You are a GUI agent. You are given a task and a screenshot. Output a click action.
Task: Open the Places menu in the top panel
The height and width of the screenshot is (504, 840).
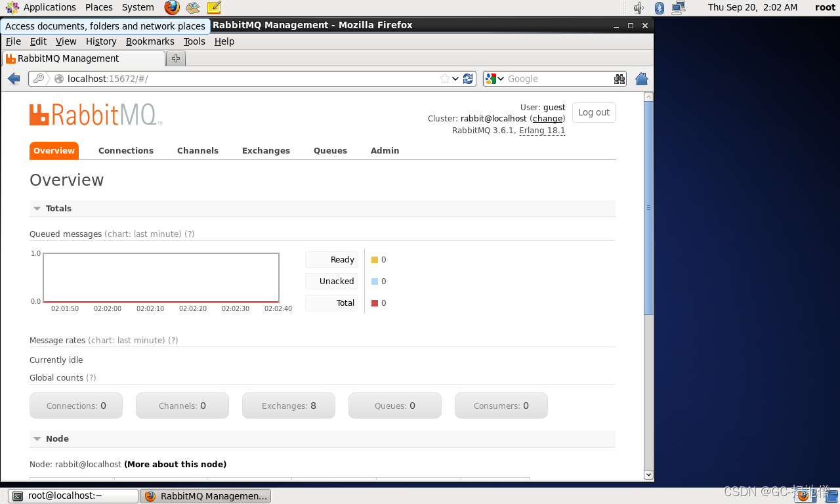[99, 7]
